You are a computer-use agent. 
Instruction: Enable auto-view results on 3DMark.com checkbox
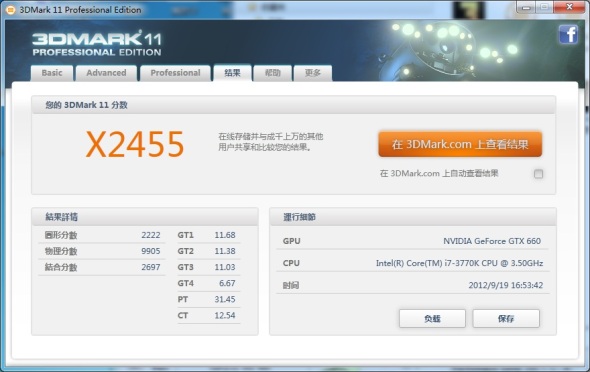coord(538,174)
